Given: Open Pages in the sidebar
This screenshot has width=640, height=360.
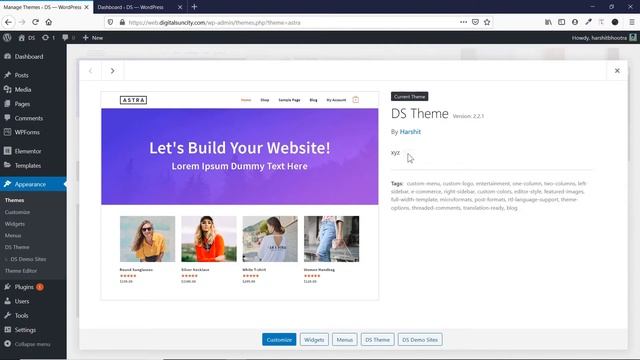Looking at the screenshot, I should [33, 104].
